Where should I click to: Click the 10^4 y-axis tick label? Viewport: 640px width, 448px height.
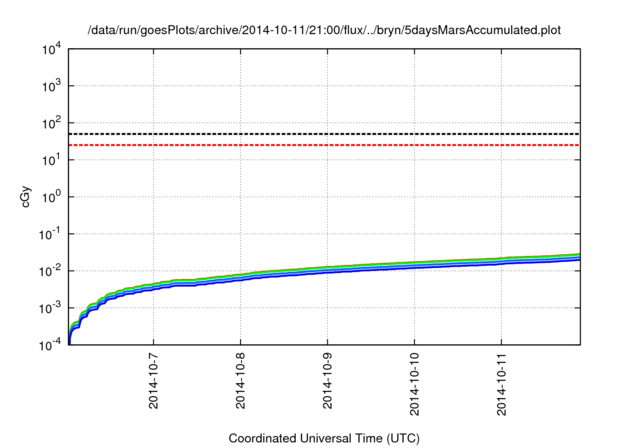click(x=51, y=49)
